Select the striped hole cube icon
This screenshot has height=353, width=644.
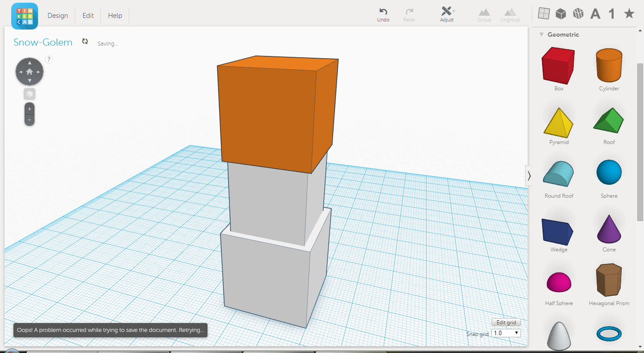pyautogui.click(x=578, y=14)
